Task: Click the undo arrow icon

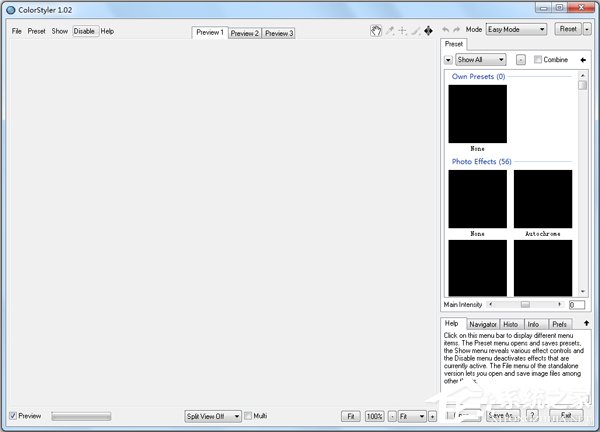Action: tap(445, 30)
